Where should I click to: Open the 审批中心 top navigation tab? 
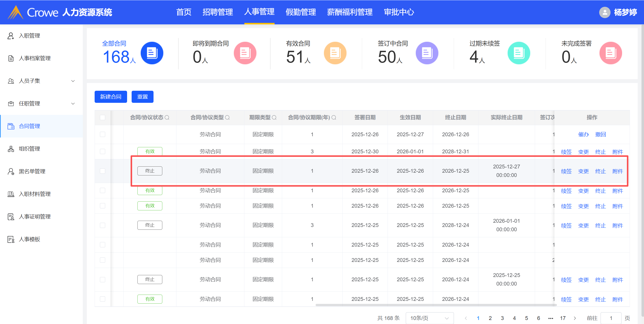[399, 12]
